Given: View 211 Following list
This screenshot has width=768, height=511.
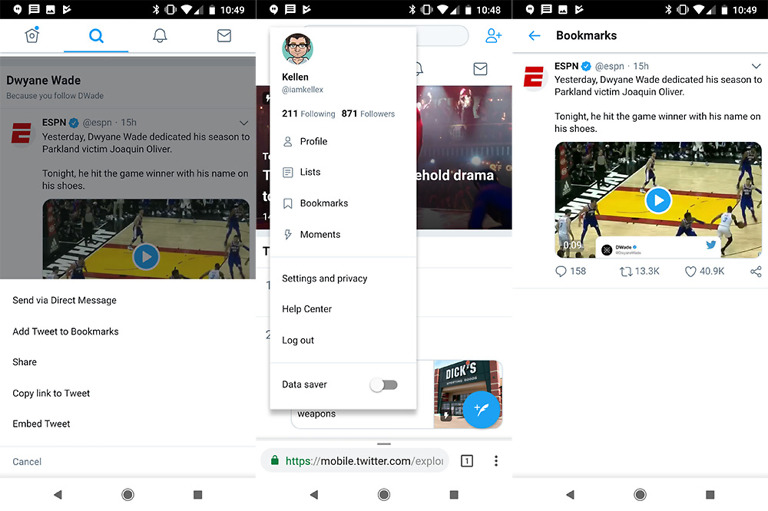Looking at the screenshot, I should pos(309,114).
